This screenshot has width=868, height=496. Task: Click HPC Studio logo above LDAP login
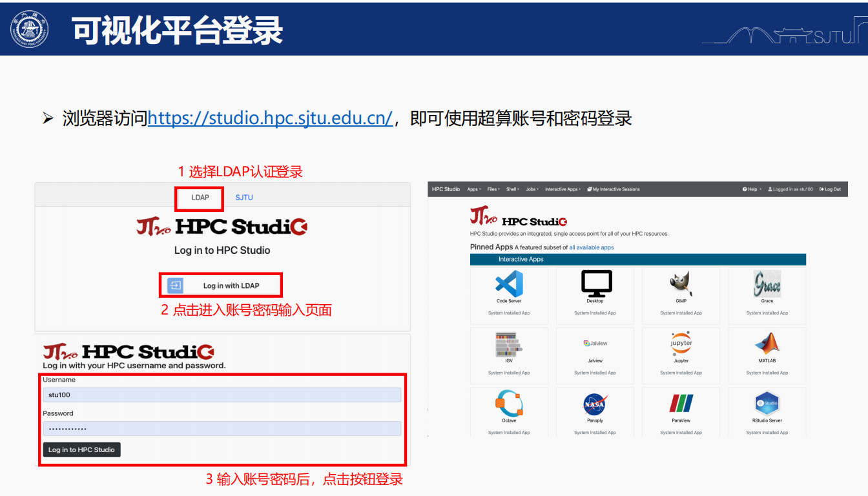pos(222,226)
